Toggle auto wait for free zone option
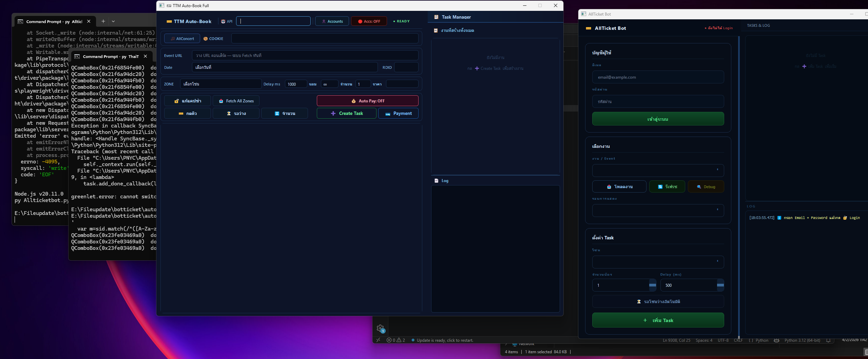The height and width of the screenshot is (359, 868). point(658,301)
